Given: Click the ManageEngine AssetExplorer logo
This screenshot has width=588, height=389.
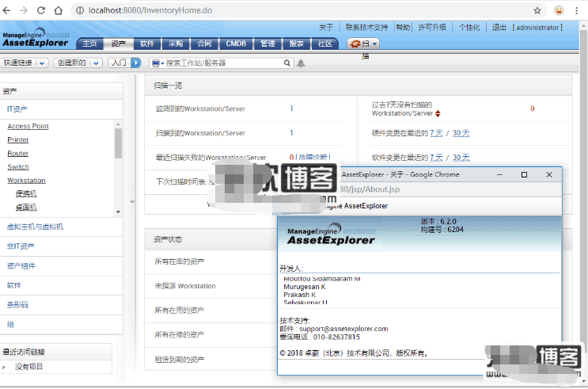Looking at the screenshot, I should pyautogui.click(x=36, y=38).
